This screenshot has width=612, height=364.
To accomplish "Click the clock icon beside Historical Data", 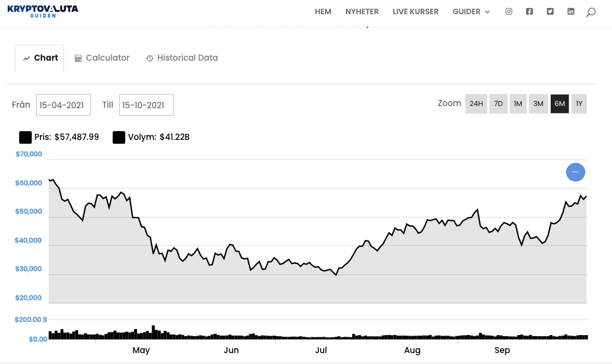I will (x=149, y=58).
